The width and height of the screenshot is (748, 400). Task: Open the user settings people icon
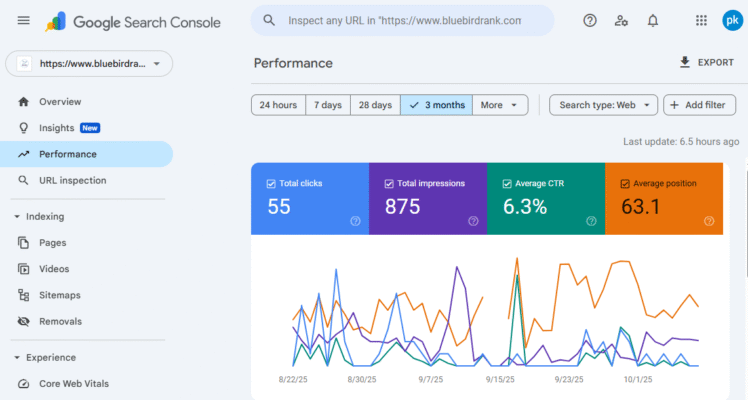(x=621, y=21)
